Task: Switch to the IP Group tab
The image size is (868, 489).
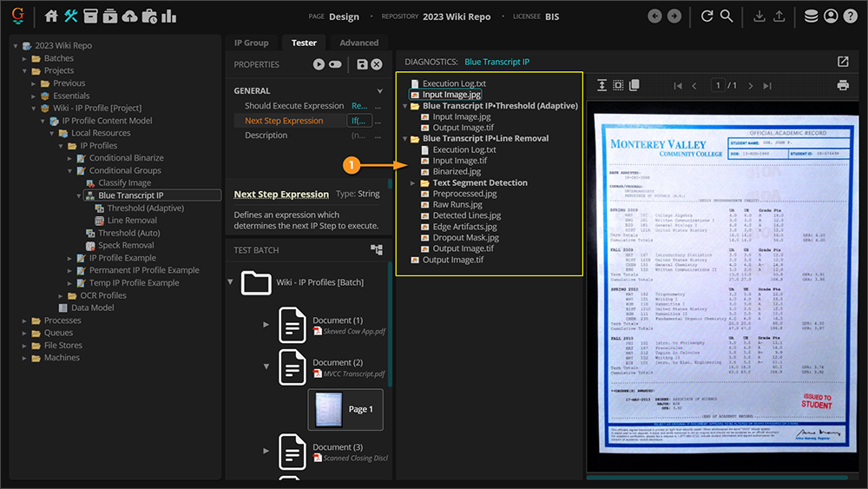Action: (251, 43)
